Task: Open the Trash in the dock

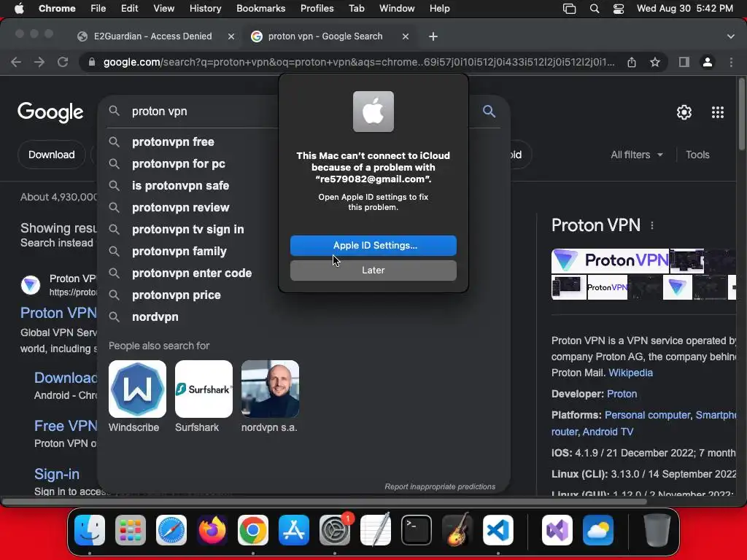Action: [x=657, y=530]
